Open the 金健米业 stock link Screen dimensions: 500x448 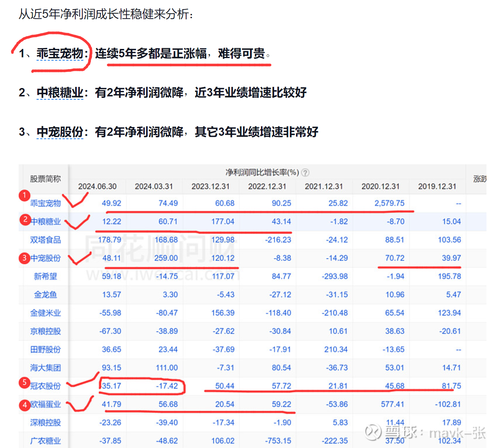[45, 313]
